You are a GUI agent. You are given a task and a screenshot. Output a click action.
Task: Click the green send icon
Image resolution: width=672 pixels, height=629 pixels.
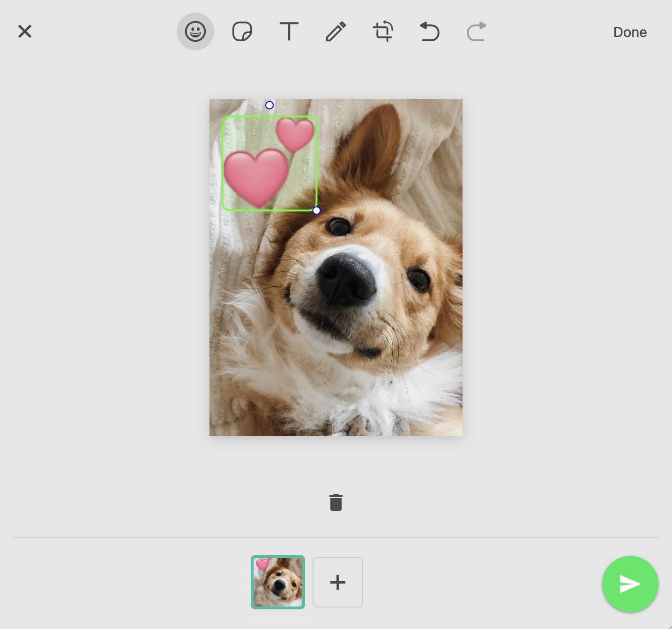[x=630, y=584]
